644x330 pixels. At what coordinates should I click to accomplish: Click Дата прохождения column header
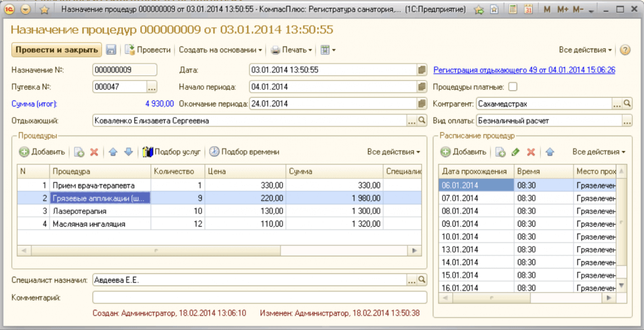477,171
